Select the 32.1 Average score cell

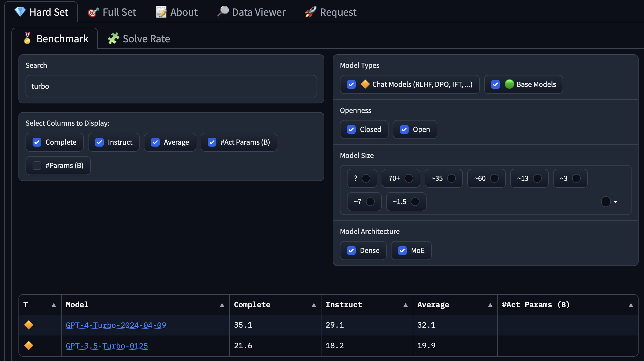(455, 325)
